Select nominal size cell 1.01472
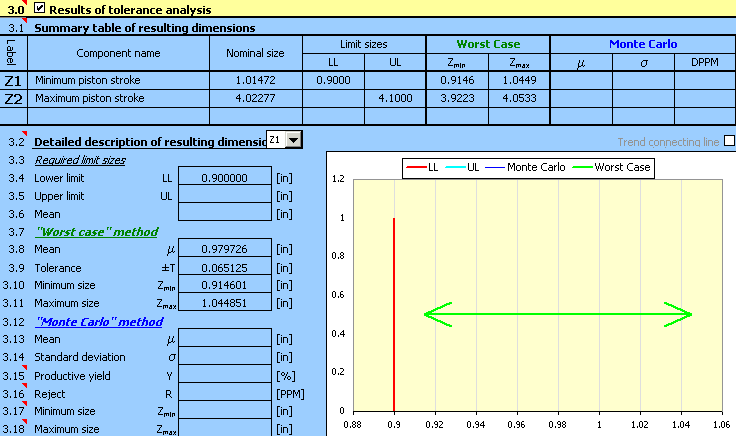 tap(256, 80)
